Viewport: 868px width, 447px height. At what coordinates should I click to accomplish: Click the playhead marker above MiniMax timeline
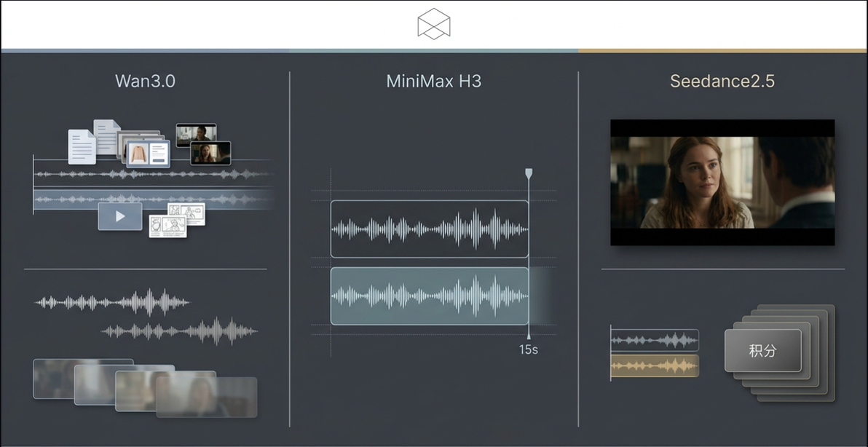click(529, 173)
